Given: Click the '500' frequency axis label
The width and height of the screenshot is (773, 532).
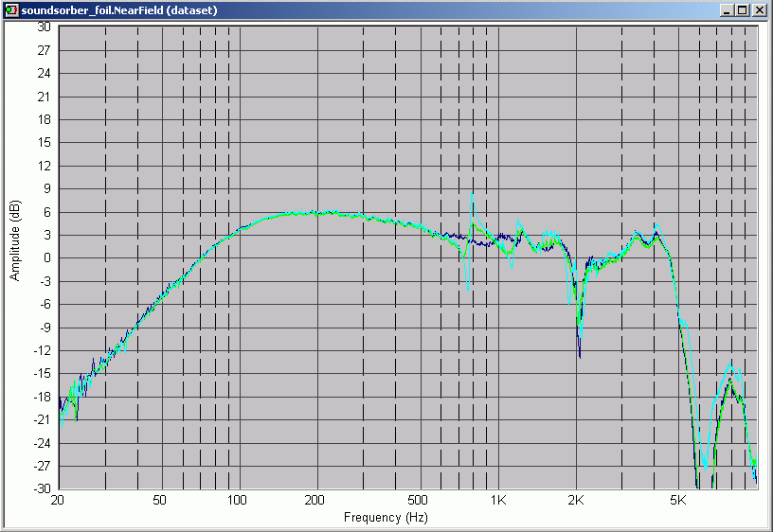Looking at the screenshot, I should (418, 500).
